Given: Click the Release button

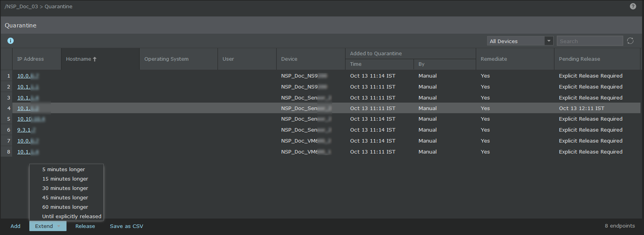Looking at the screenshot, I should point(85,226).
